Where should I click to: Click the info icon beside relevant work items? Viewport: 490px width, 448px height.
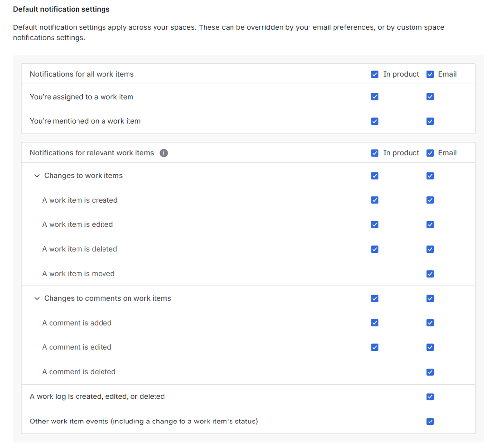(x=164, y=153)
